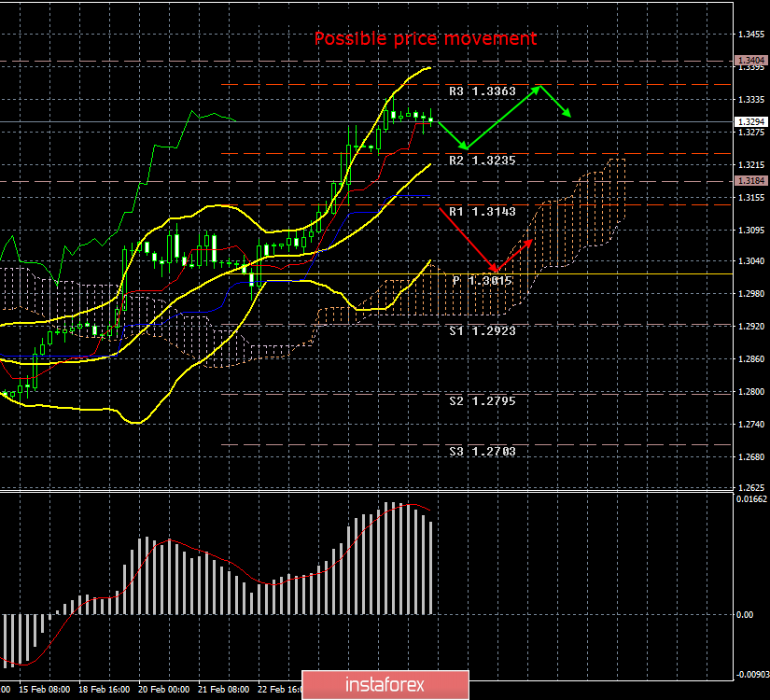Click the 1.3184 price level tag
770x700 pixels.
tap(750, 181)
